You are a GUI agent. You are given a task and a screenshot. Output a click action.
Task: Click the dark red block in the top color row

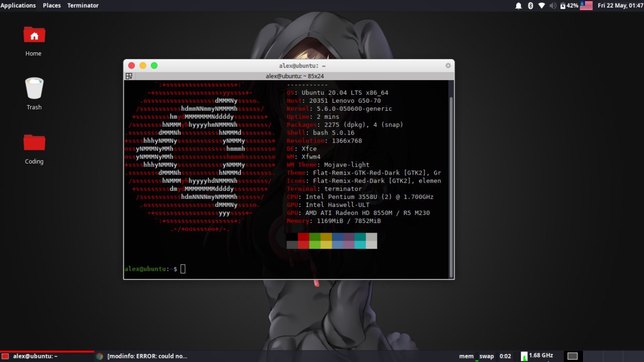(x=303, y=237)
